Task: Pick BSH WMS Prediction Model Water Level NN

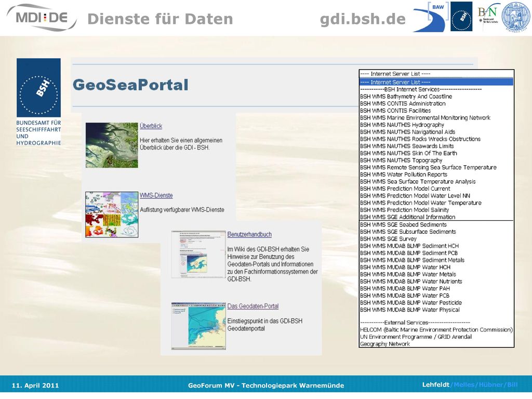Action: click(436, 196)
